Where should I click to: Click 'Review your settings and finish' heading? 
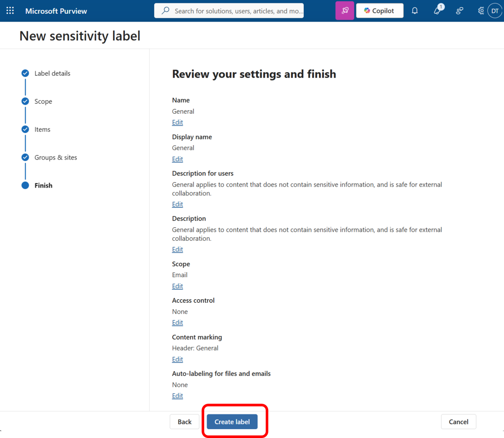click(x=254, y=74)
